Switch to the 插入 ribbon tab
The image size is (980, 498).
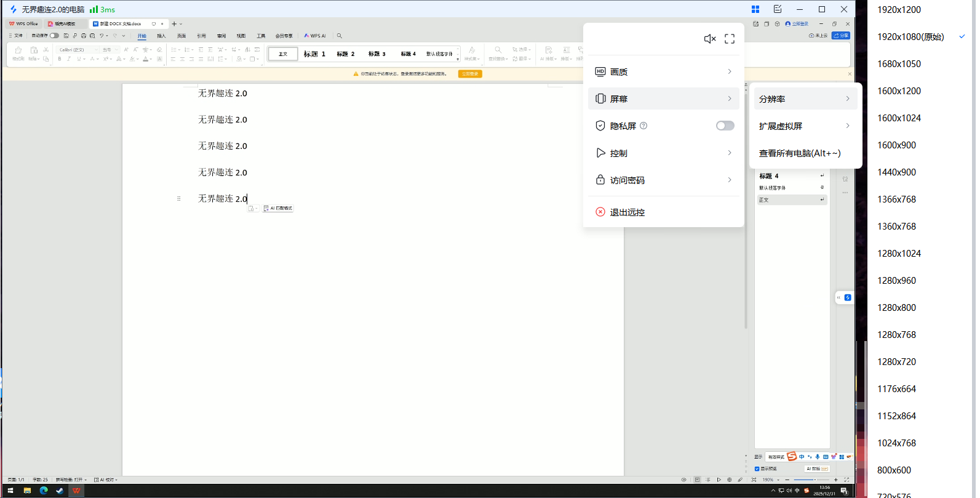(x=162, y=36)
